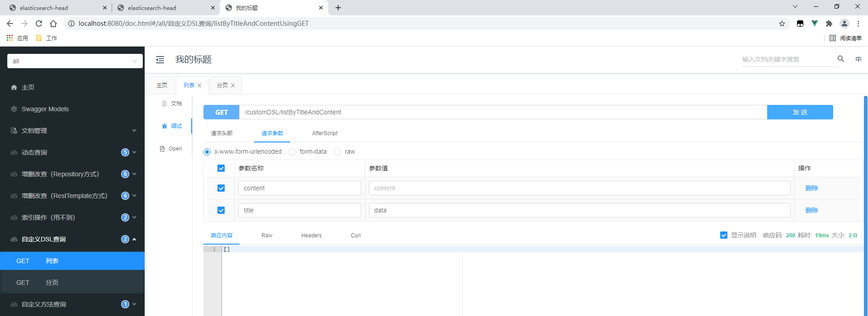Viewport: 868px width, 316px height.
Task: Select the raw radio button
Action: [x=338, y=152]
